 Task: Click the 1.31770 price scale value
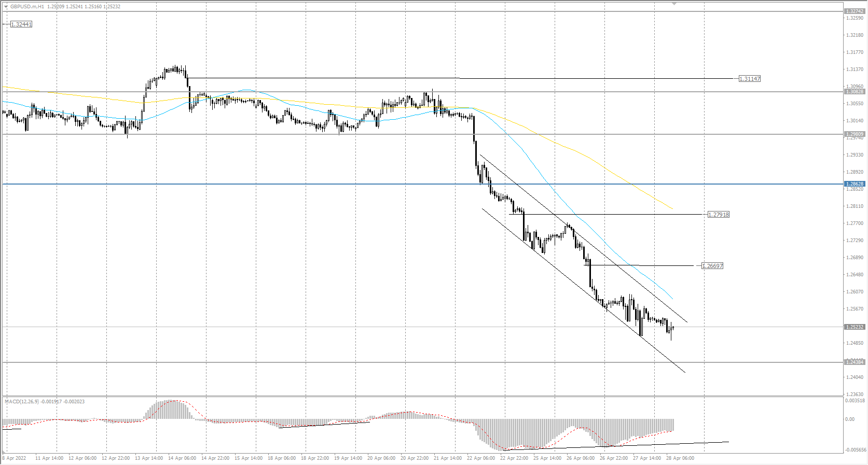tap(855, 52)
